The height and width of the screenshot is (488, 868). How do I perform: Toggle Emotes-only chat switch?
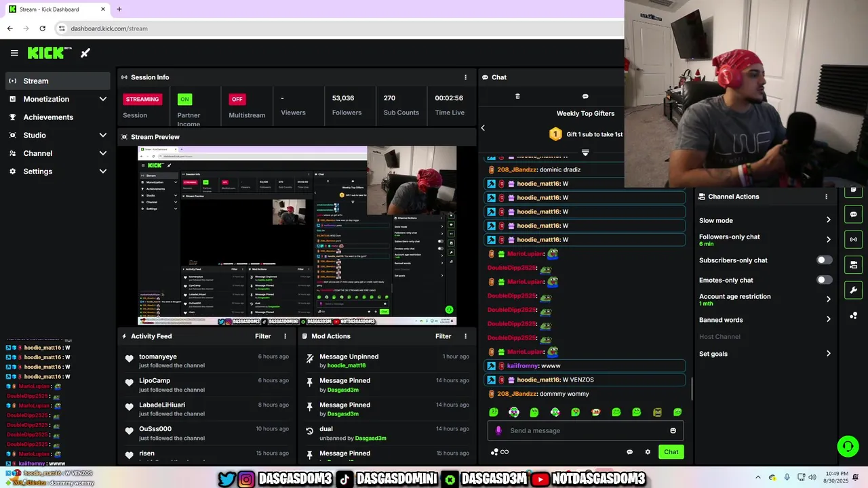(x=824, y=280)
